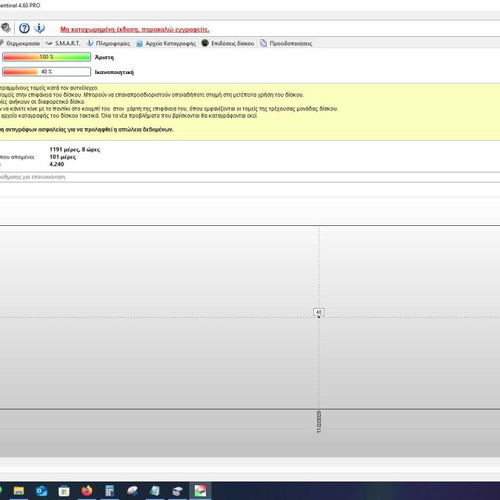
Task: Open Microsoft Store from the taskbar
Action: [64, 491]
